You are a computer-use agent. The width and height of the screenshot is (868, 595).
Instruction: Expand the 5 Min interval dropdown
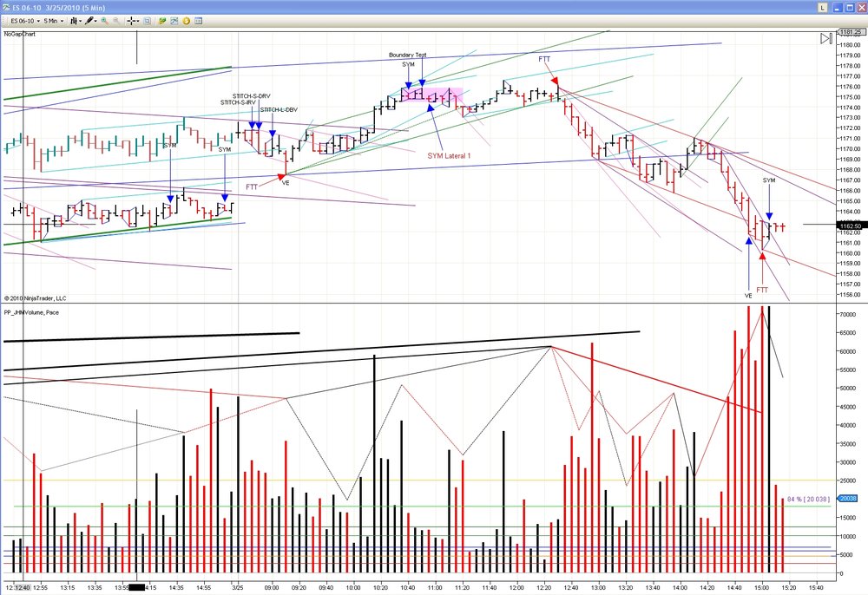54,21
